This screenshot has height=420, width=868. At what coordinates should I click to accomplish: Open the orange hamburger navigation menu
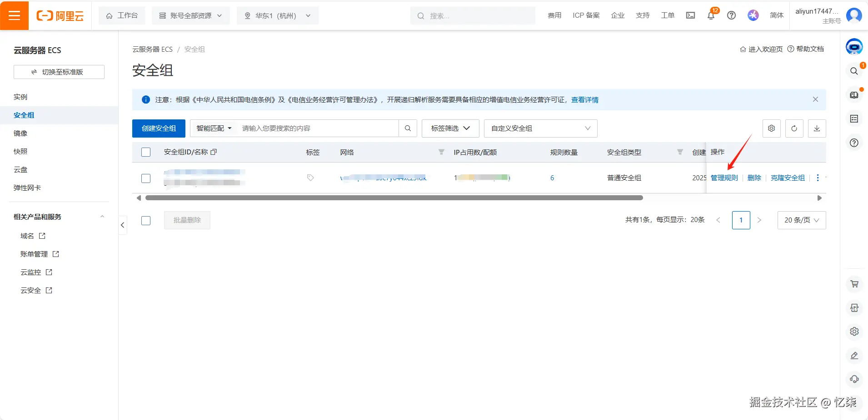tap(14, 15)
